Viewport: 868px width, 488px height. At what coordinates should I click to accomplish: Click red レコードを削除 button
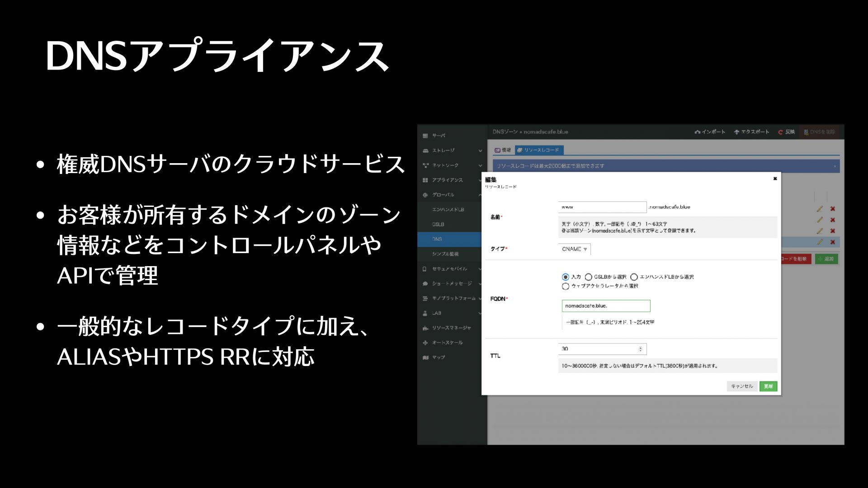pyautogui.click(x=797, y=259)
